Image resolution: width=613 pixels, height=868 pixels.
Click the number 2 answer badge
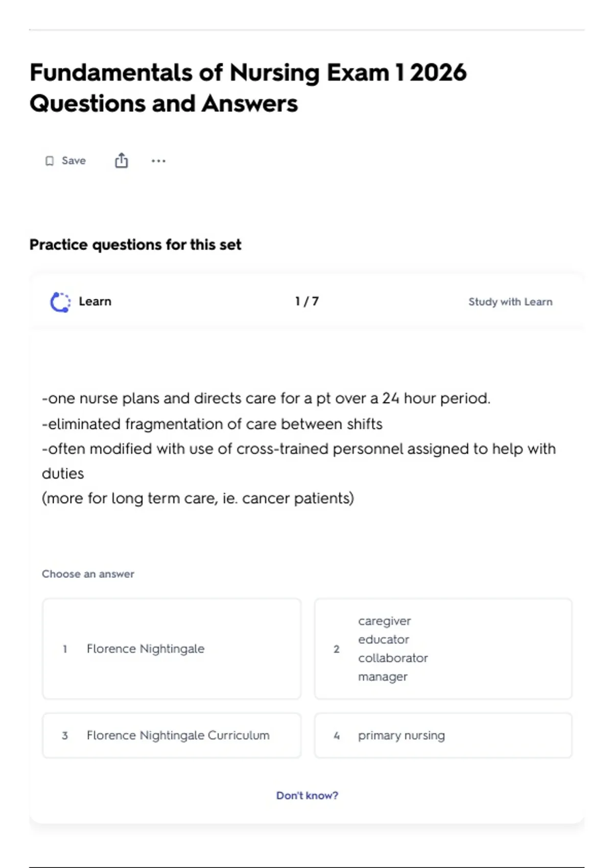[x=336, y=649]
